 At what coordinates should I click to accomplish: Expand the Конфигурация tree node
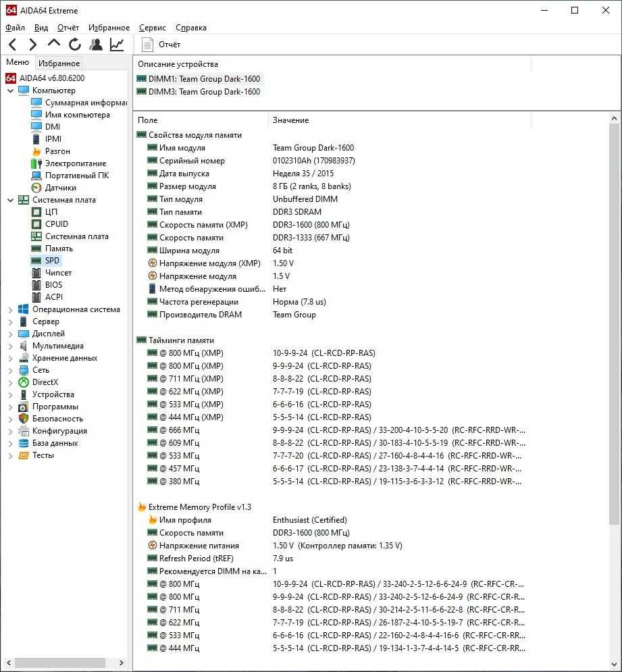pyautogui.click(x=10, y=431)
